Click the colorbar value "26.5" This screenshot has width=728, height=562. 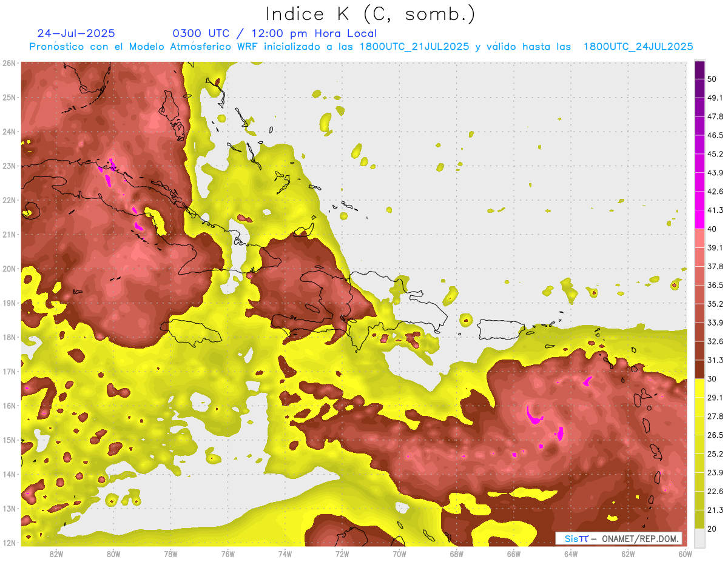tap(715, 435)
